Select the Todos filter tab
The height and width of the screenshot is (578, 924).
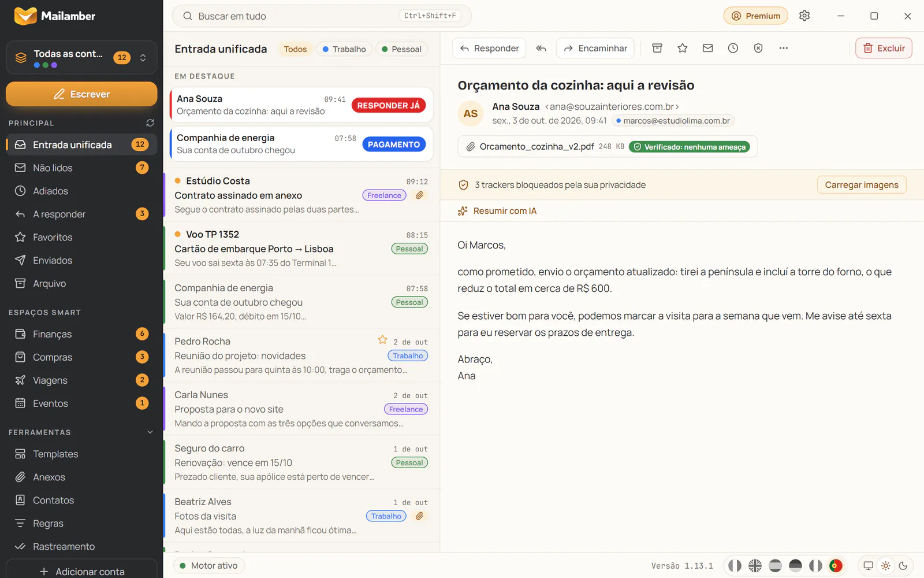(295, 49)
